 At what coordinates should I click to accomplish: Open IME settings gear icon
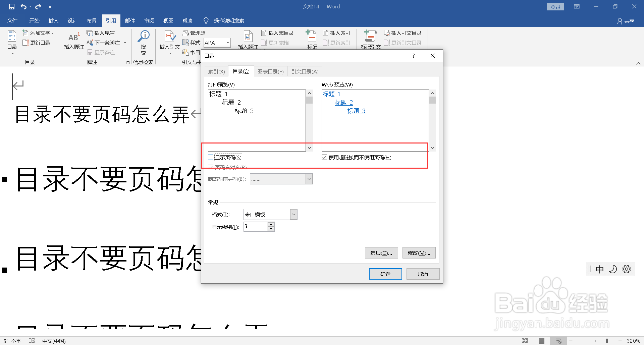pyautogui.click(x=627, y=269)
